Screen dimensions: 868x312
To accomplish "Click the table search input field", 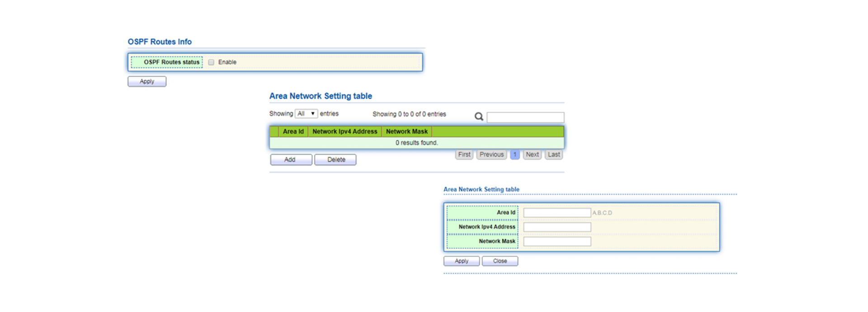I will [525, 118].
